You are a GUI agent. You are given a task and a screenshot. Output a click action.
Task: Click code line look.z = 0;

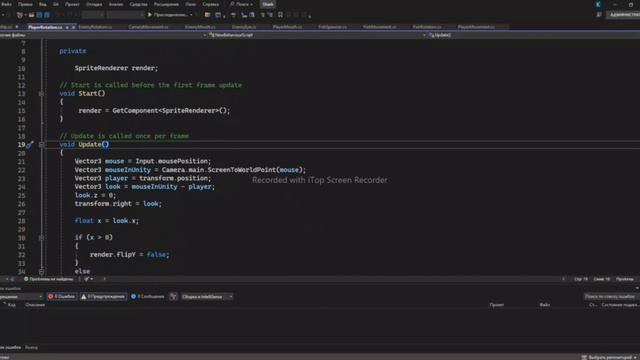95,195
